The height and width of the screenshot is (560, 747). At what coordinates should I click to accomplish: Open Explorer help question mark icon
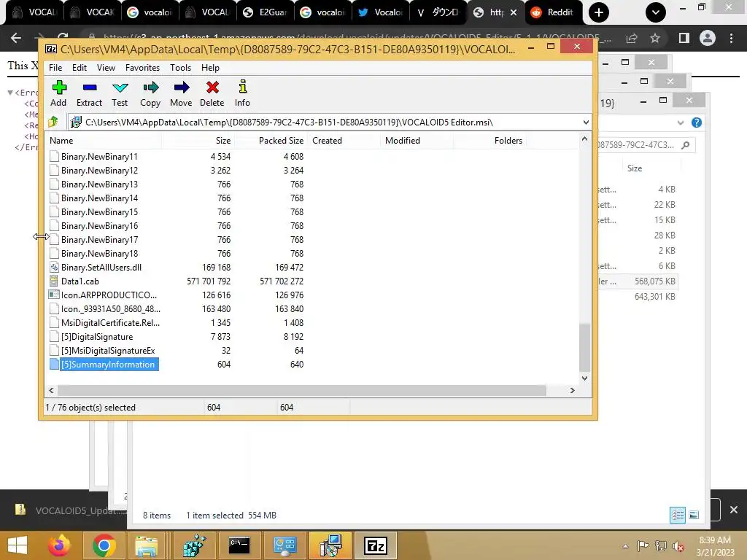pyautogui.click(x=697, y=122)
